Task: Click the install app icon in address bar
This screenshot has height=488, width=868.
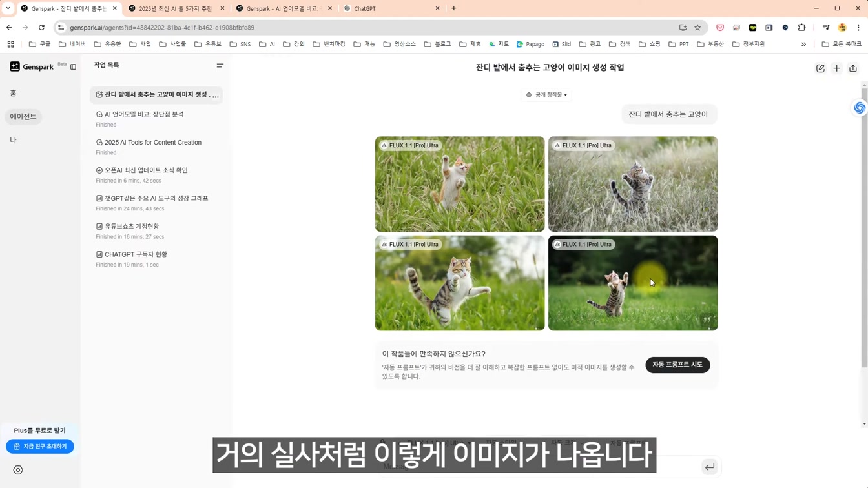Action: [x=683, y=28]
